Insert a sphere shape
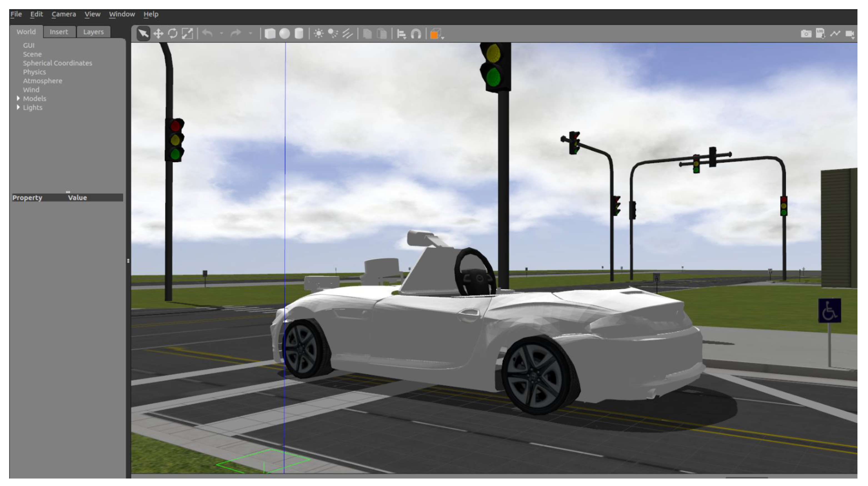This screenshot has height=486, width=868. pyautogui.click(x=284, y=34)
